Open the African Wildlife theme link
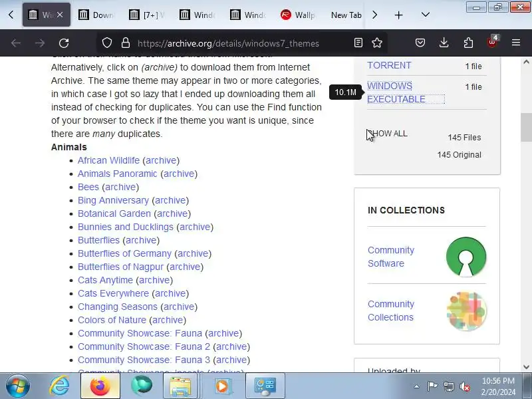532x399 pixels. [x=108, y=160]
